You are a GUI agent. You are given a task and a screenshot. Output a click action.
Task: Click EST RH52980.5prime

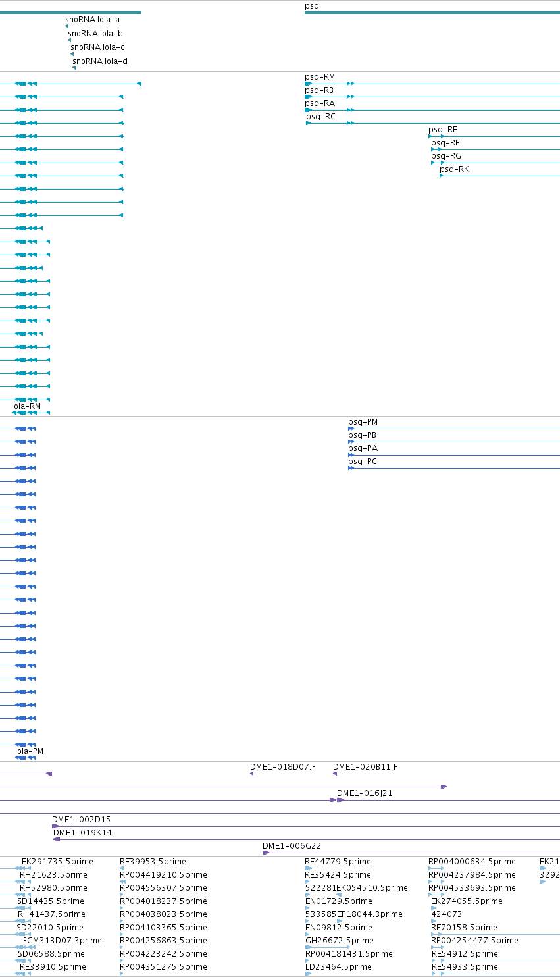54,888
